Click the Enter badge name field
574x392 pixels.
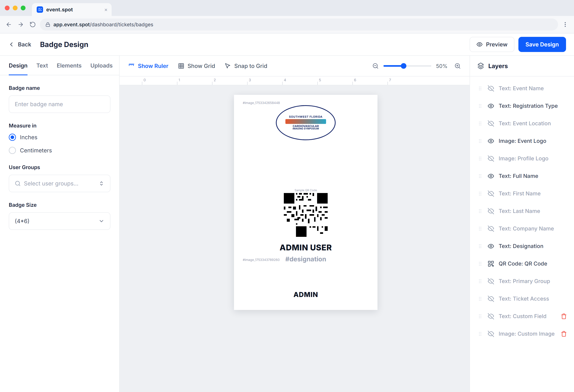[60, 104]
